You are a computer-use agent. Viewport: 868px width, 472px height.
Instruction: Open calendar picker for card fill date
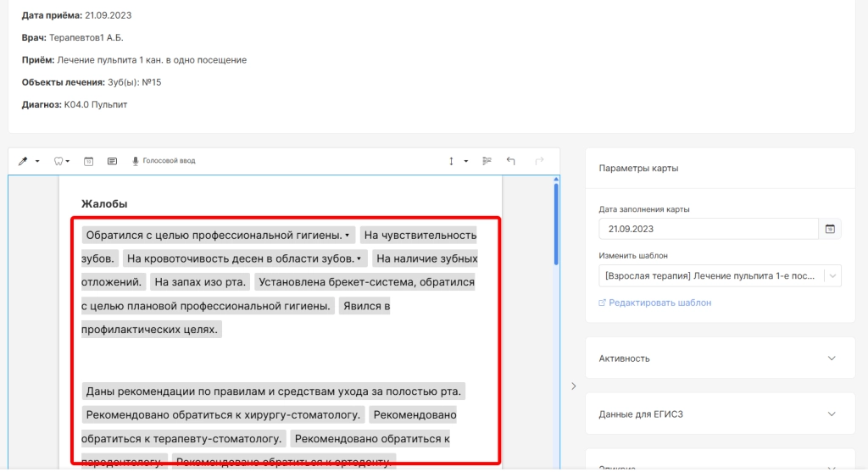coord(830,229)
